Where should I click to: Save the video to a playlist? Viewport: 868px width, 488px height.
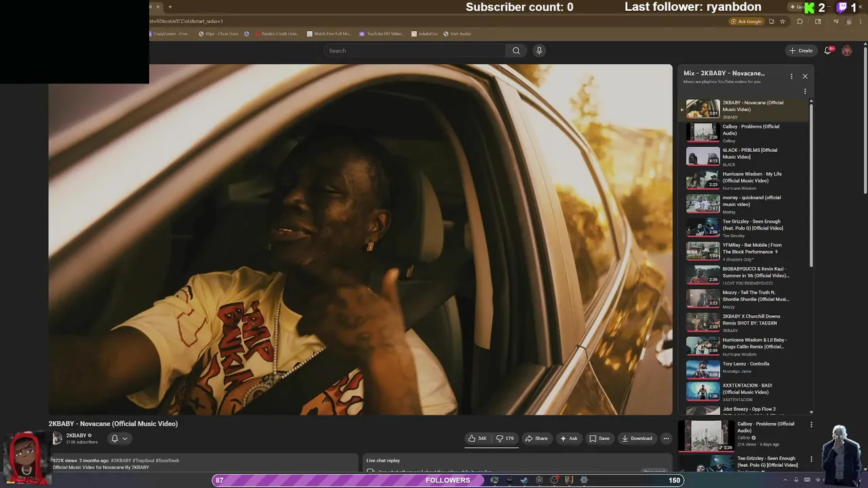pos(599,439)
